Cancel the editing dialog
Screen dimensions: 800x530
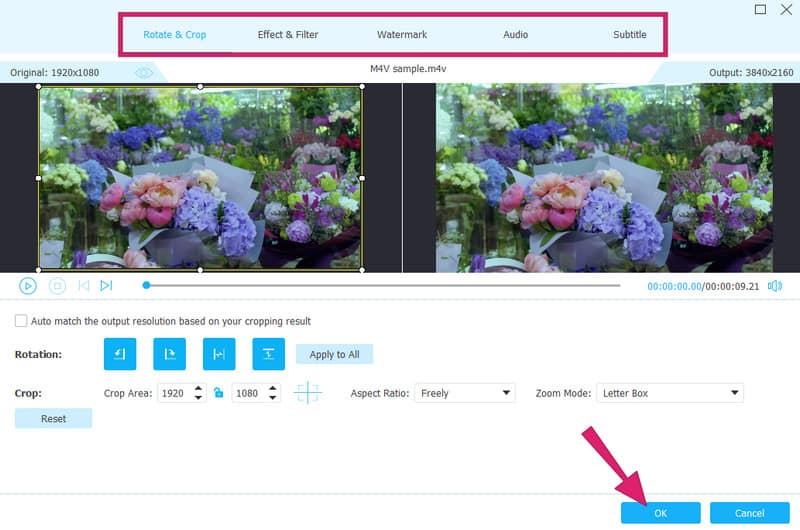click(x=749, y=513)
